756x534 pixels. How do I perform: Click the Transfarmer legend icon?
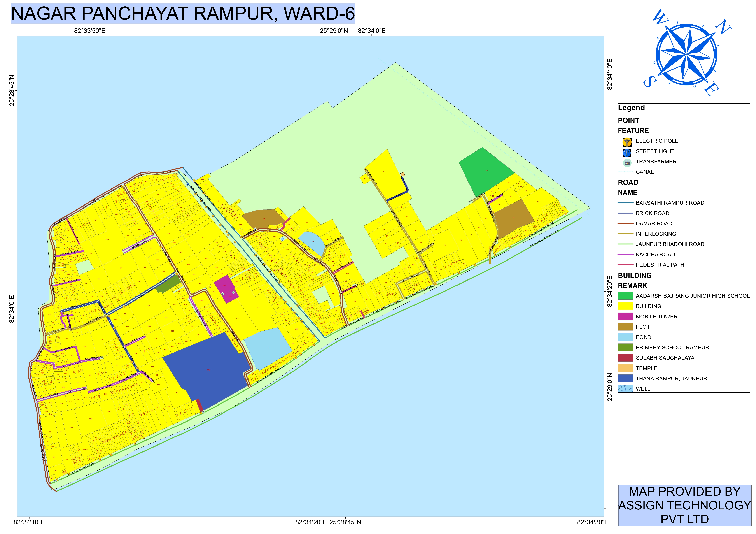click(x=627, y=163)
